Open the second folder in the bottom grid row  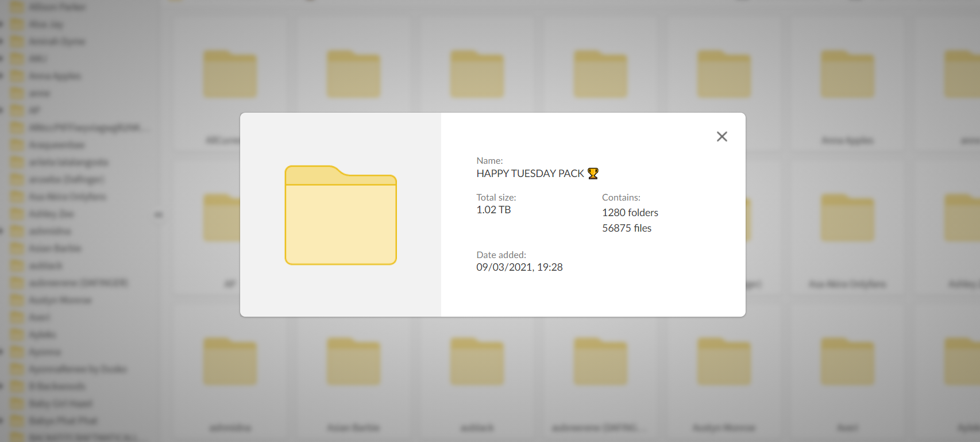pos(353,362)
